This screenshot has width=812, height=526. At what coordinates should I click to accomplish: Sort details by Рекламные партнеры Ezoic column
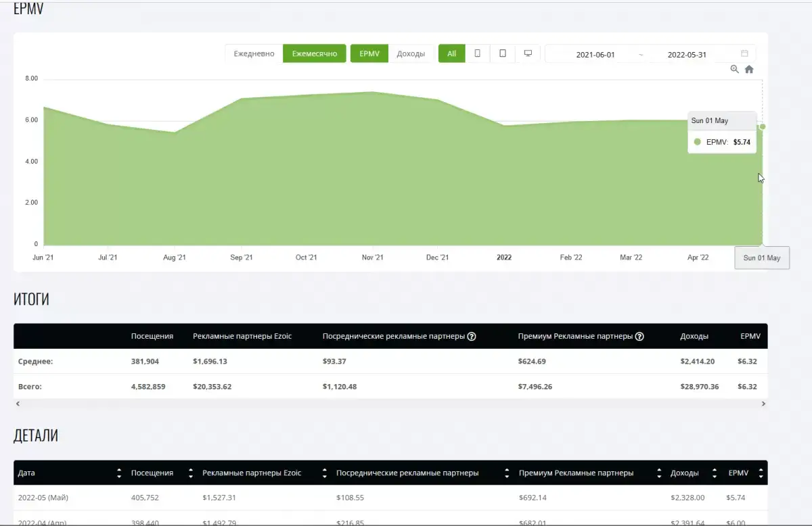pos(324,473)
